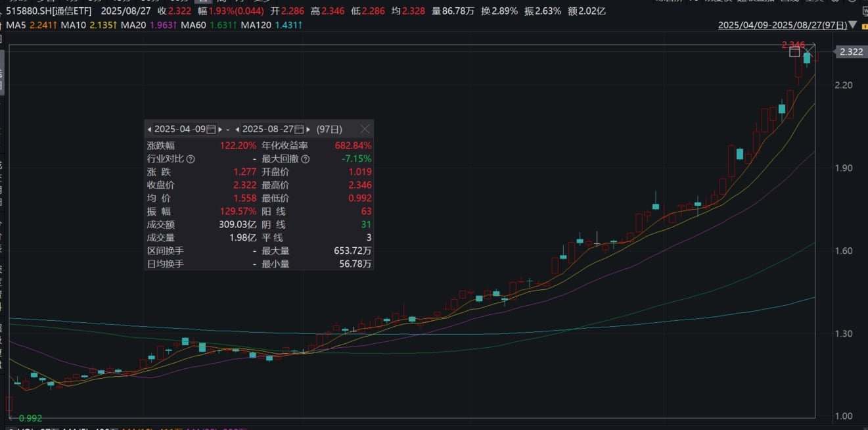Open the calendar picker beside end date 2025-08-27
Screen dimensions: 868x430
coord(299,129)
